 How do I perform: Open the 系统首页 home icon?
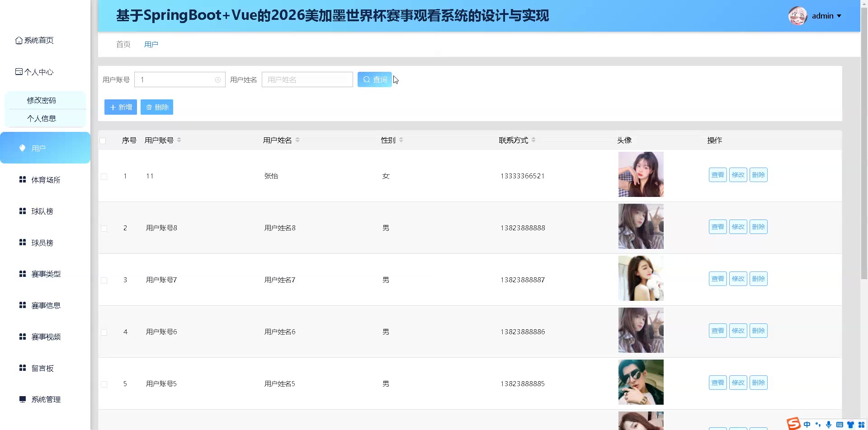19,41
